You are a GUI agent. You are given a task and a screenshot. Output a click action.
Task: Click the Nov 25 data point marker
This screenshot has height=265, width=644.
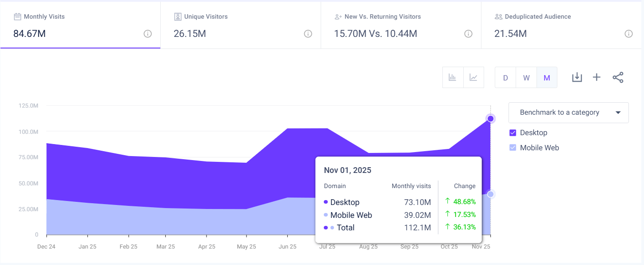point(490,119)
